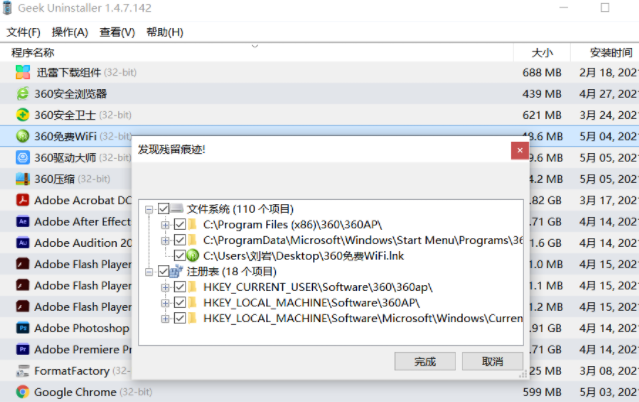Click the FormatFactory icon
Screen dimensions: 639x402
pyautogui.click(x=23, y=371)
